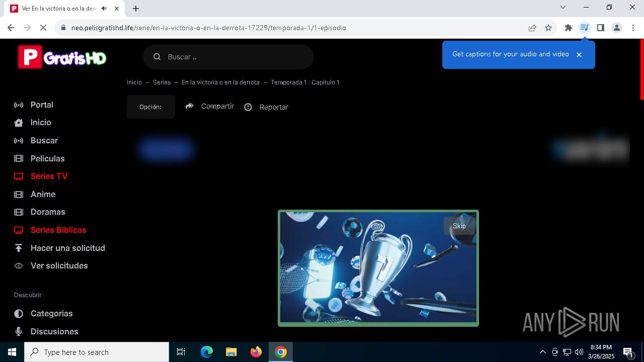Open a new browser tab
The width and height of the screenshot is (644, 362).
[136, 9]
